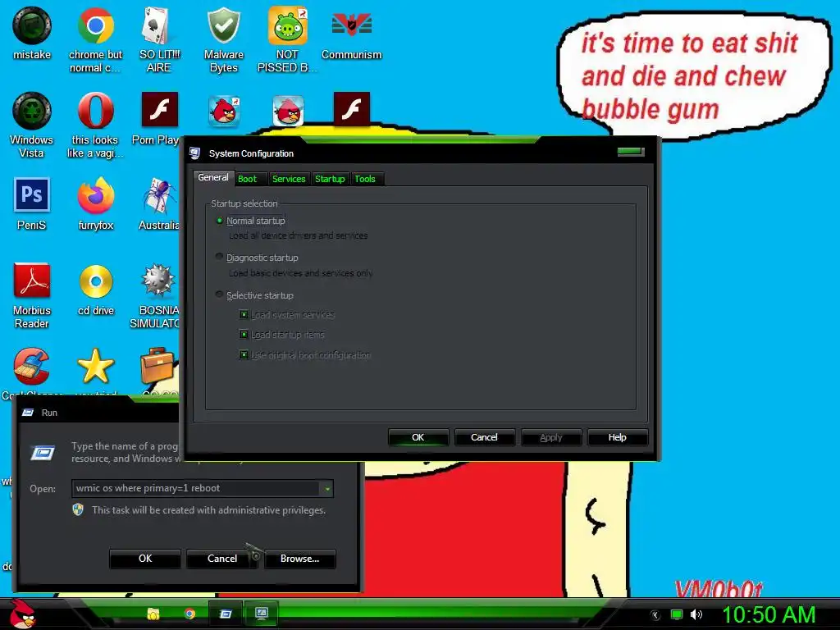Click Browse... in the Run dialog
840x630 pixels.
click(x=300, y=558)
